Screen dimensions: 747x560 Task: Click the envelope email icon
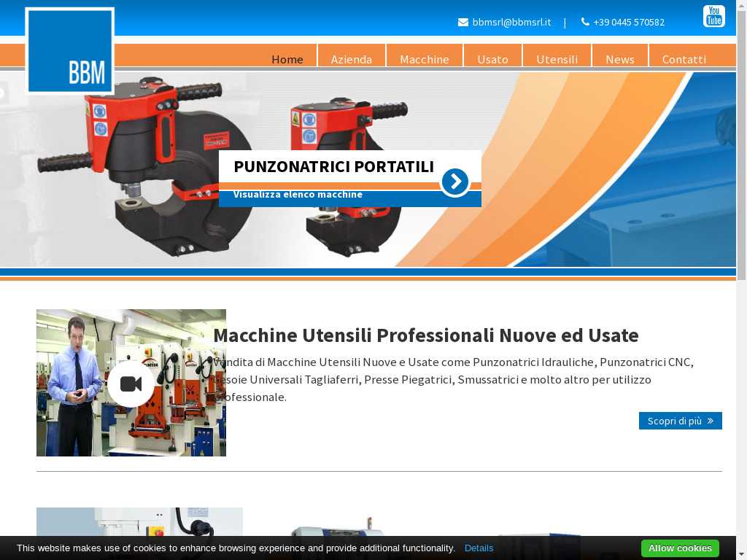(462, 23)
